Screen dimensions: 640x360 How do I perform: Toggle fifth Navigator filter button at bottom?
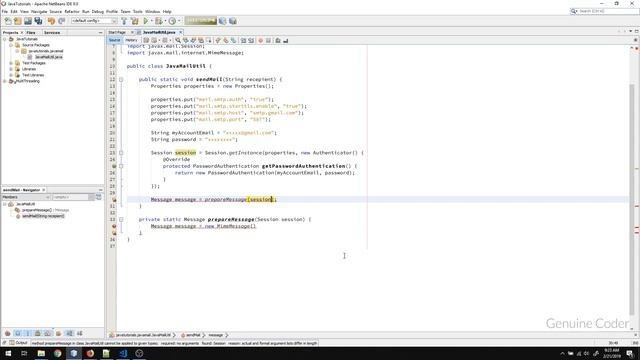[x=48, y=333]
